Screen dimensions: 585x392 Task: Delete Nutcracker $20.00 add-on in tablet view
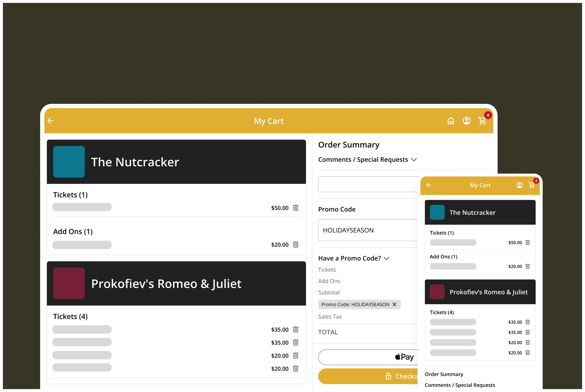click(296, 245)
